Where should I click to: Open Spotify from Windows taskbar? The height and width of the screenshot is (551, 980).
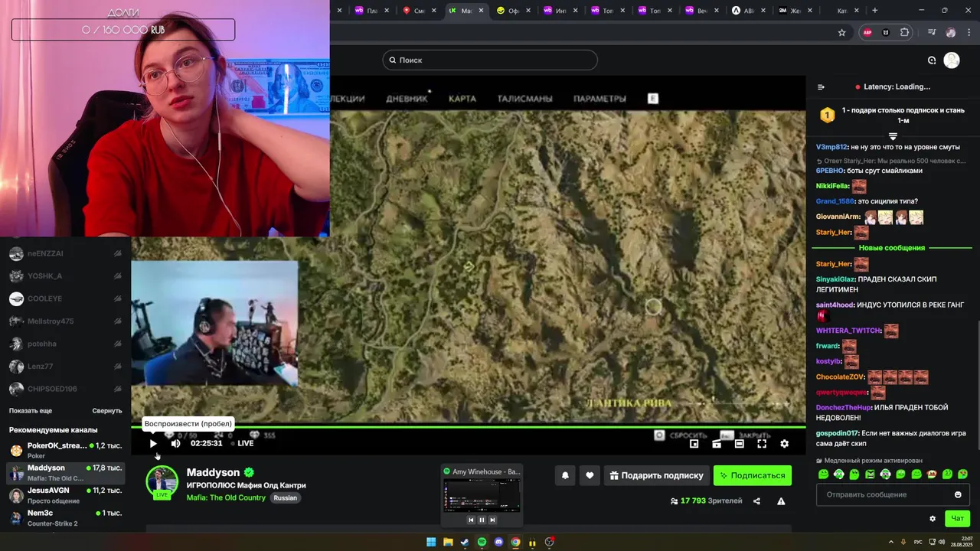[482, 542]
